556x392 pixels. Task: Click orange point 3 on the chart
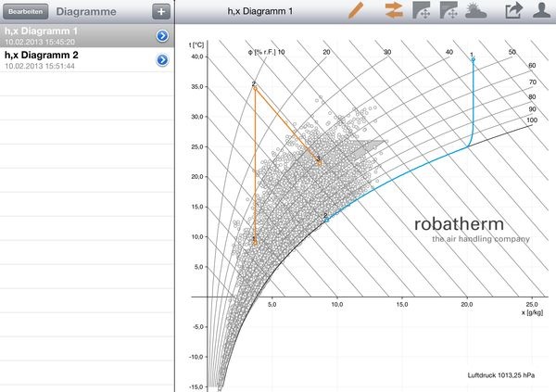318,161
